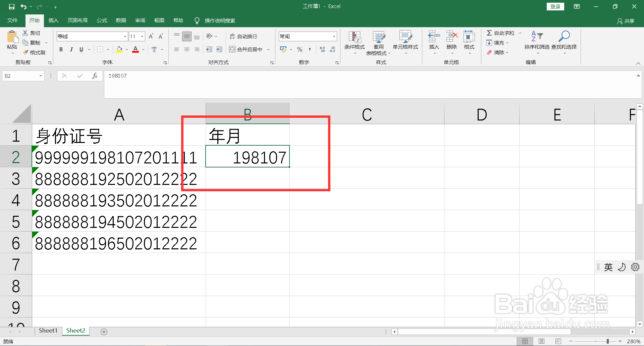Screen dimensions: 644x346
Task: Switch to Page Layout view in status bar
Action: click(x=541, y=341)
